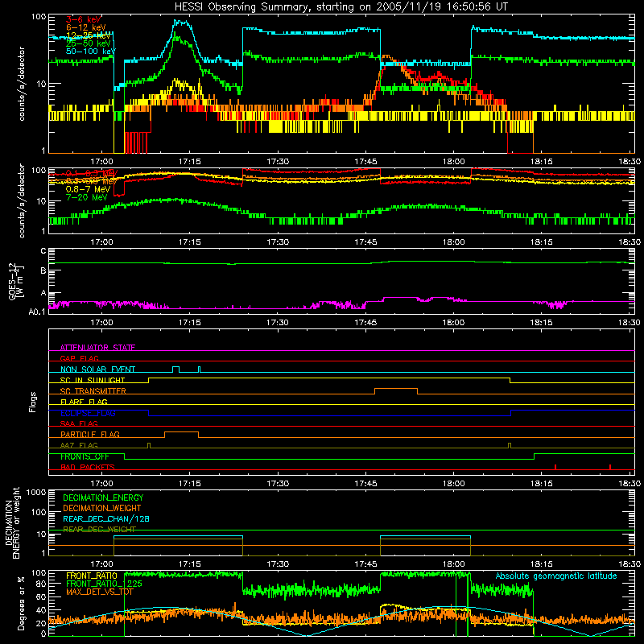
Task: Click the Absolute geomagnetic latitude label
Action: point(556,576)
